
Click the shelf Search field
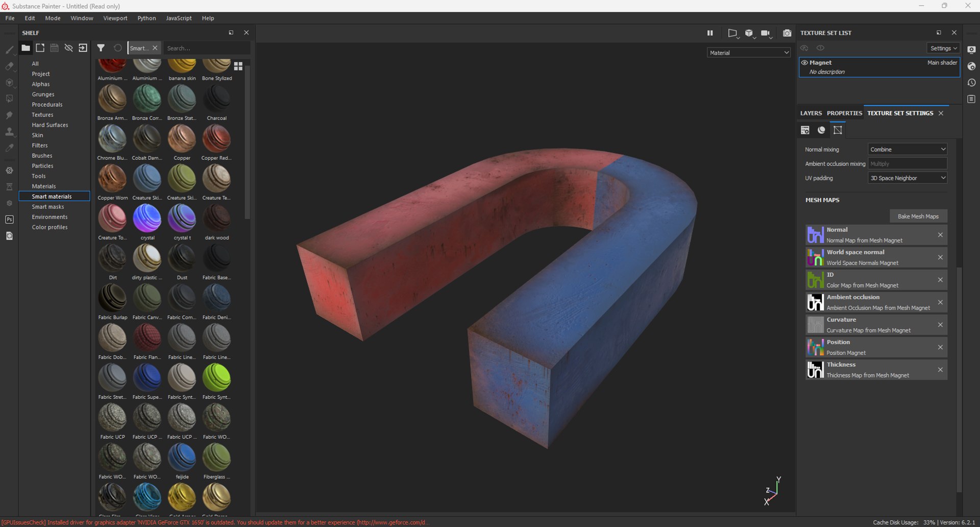[207, 48]
